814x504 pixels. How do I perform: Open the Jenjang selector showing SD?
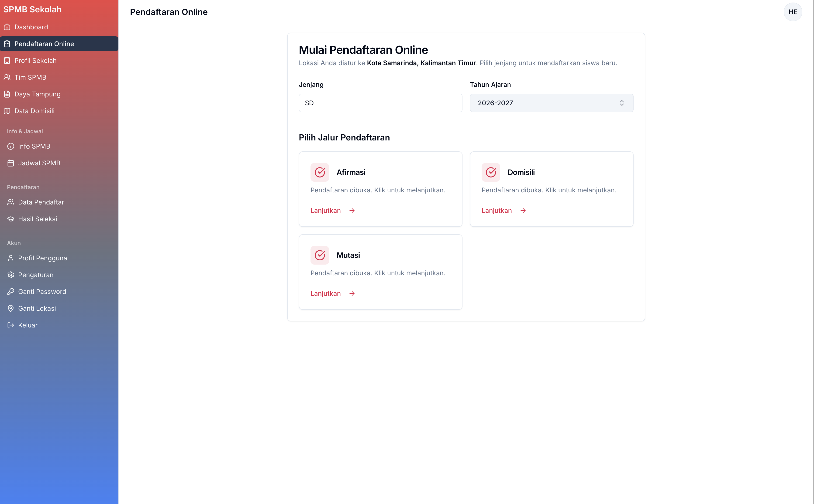click(380, 103)
